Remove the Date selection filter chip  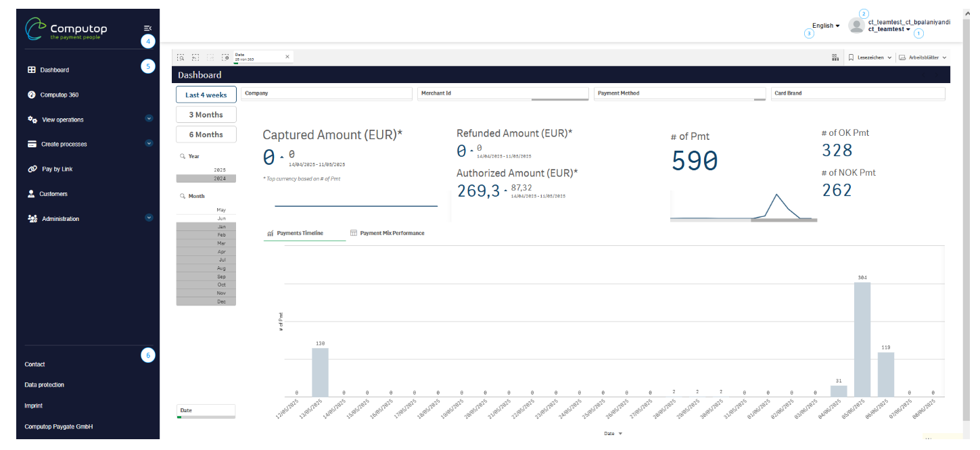[287, 57]
